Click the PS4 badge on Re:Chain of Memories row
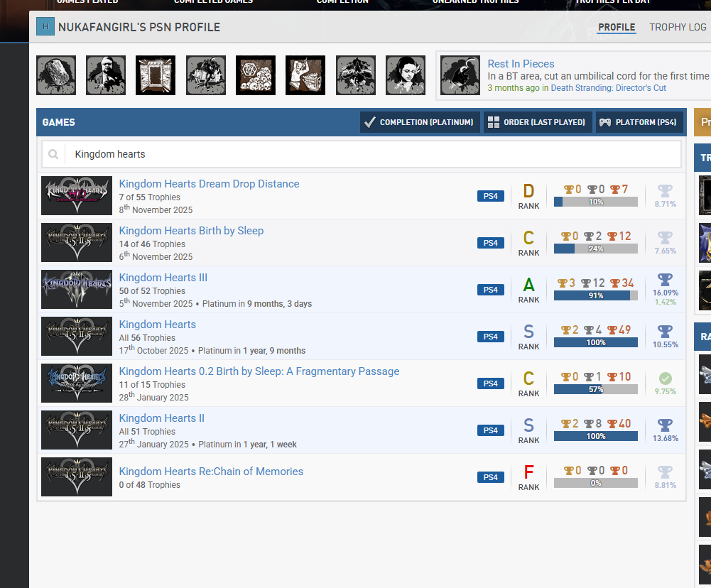The image size is (711, 588). tap(490, 477)
